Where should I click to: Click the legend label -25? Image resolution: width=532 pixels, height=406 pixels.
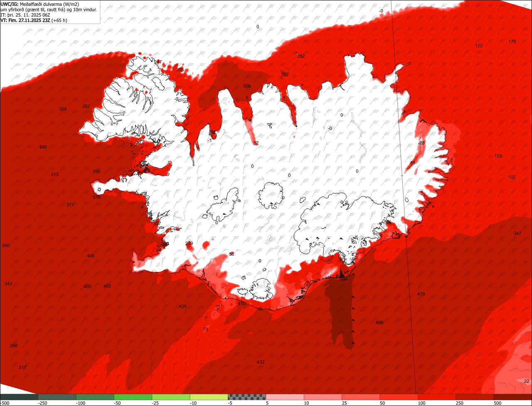pyautogui.click(x=156, y=403)
